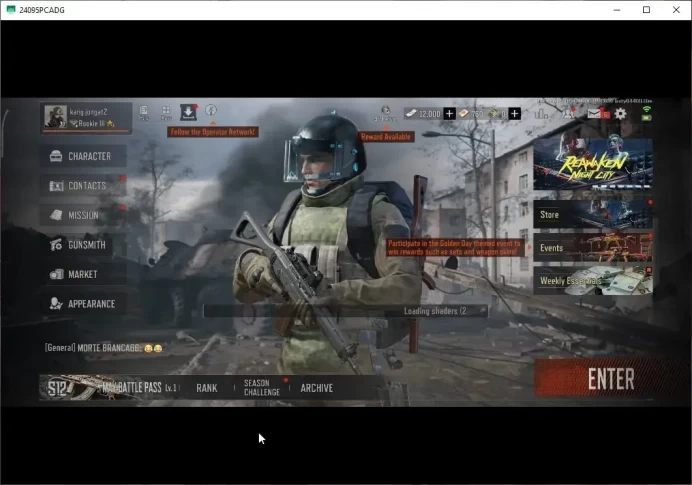Image resolution: width=692 pixels, height=485 pixels.
Task: Click the 12,000 cash balance
Action: coord(429,114)
